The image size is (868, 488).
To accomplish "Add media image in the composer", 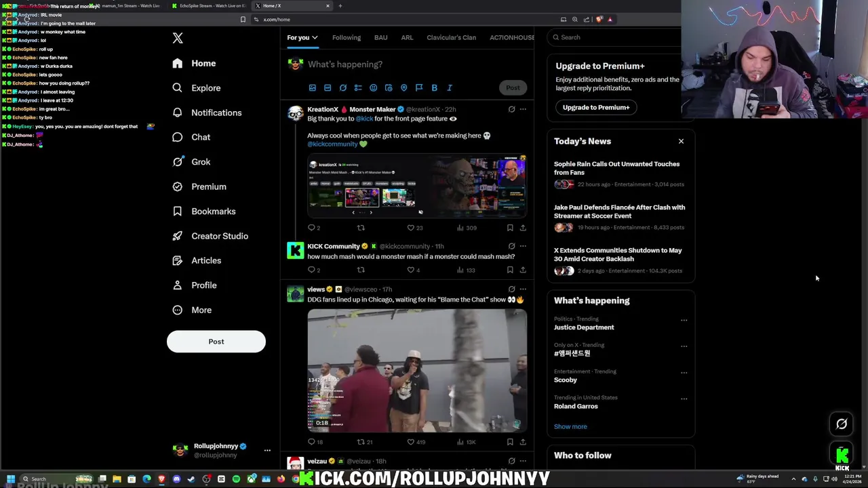I will (x=313, y=87).
